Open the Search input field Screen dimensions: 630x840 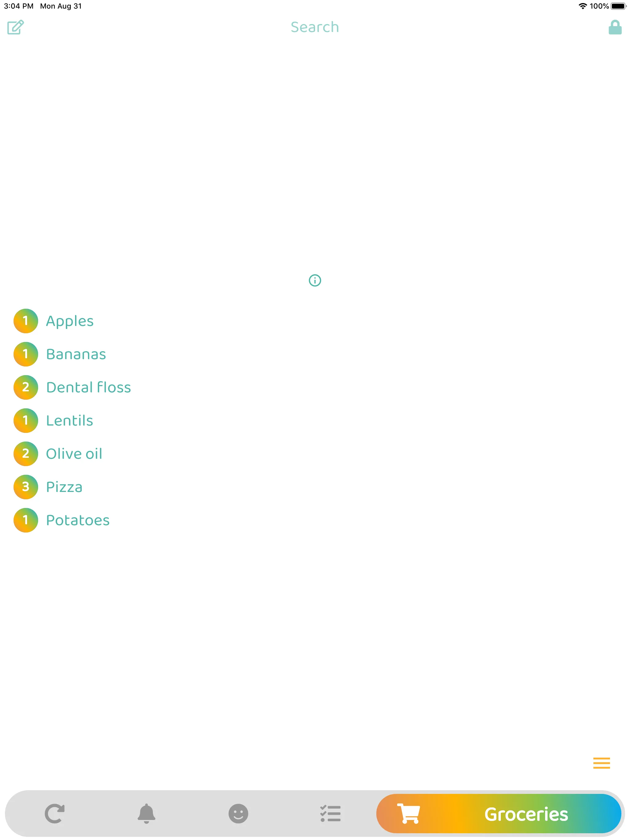click(314, 26)
